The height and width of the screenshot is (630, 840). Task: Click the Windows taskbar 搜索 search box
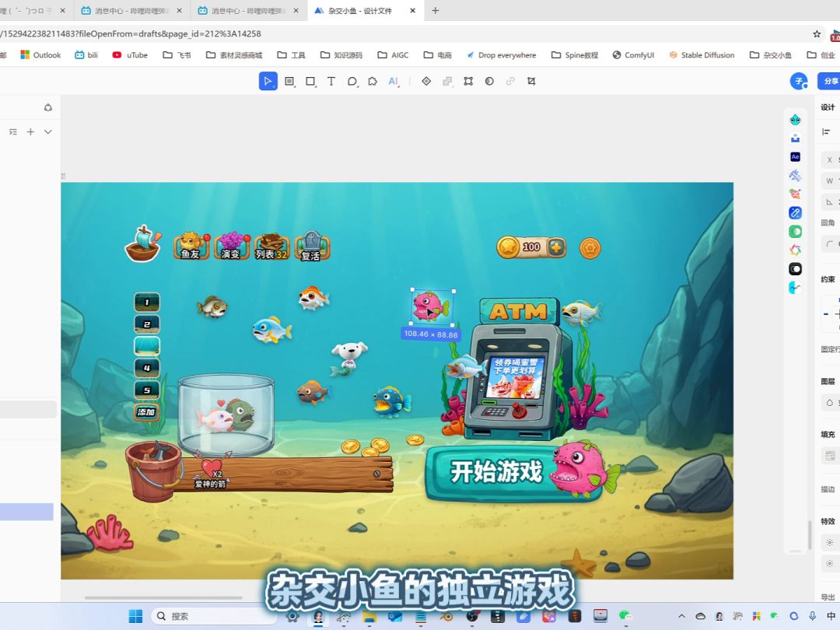[x=214, y=616]
